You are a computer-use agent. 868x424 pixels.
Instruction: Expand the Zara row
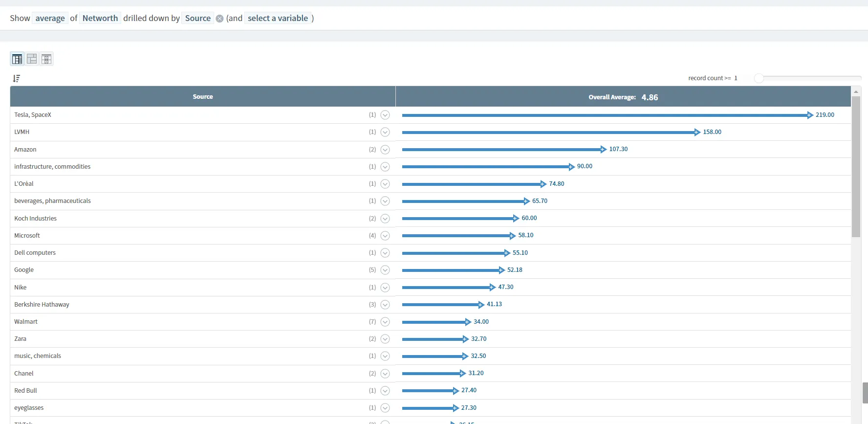click(385, 339)
